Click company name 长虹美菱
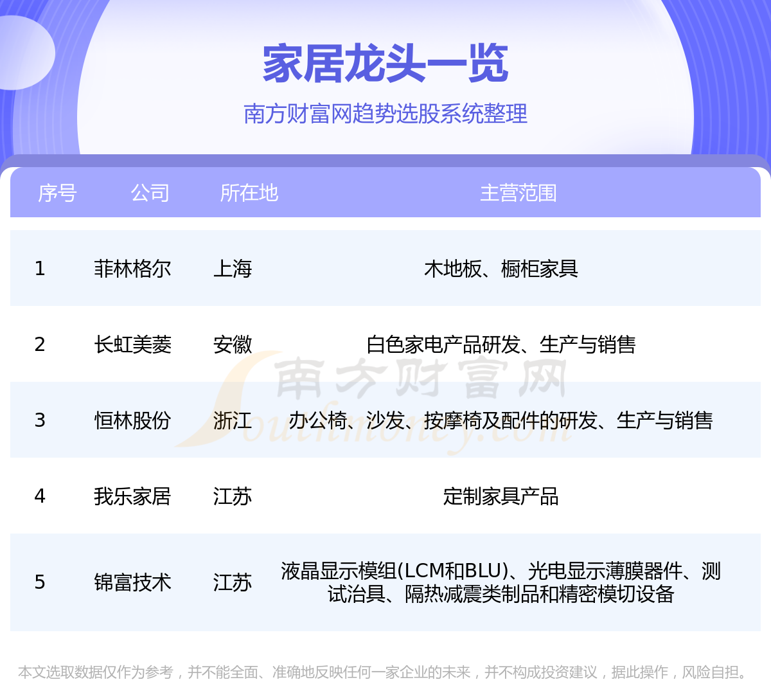This screenshot has width=771, height=700. tap(132, 344)
